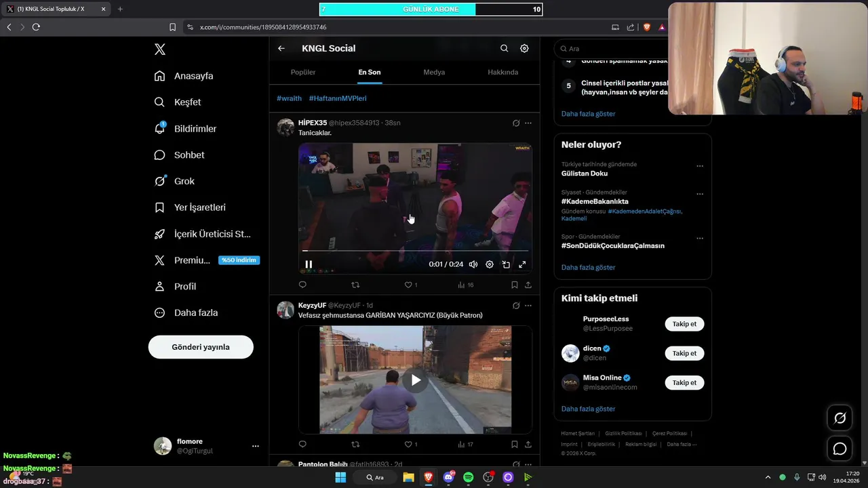Open video playback settings

(490, 264)
